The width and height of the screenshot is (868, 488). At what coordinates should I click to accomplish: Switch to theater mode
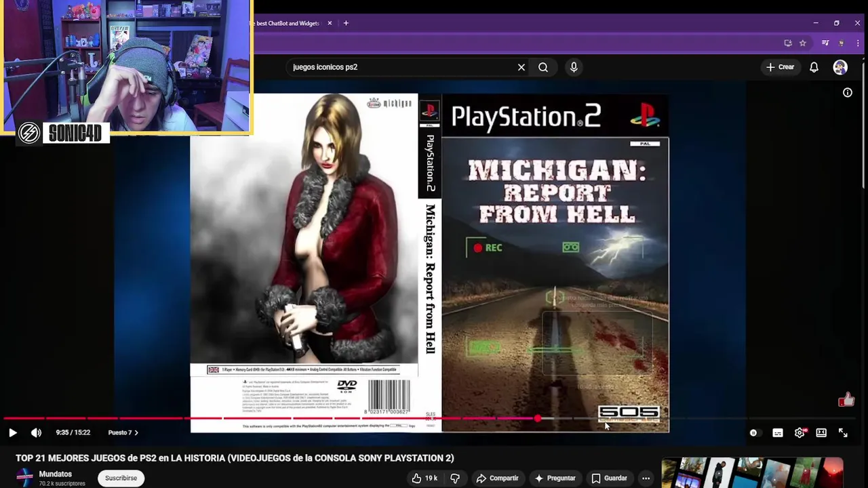[821, 432]
